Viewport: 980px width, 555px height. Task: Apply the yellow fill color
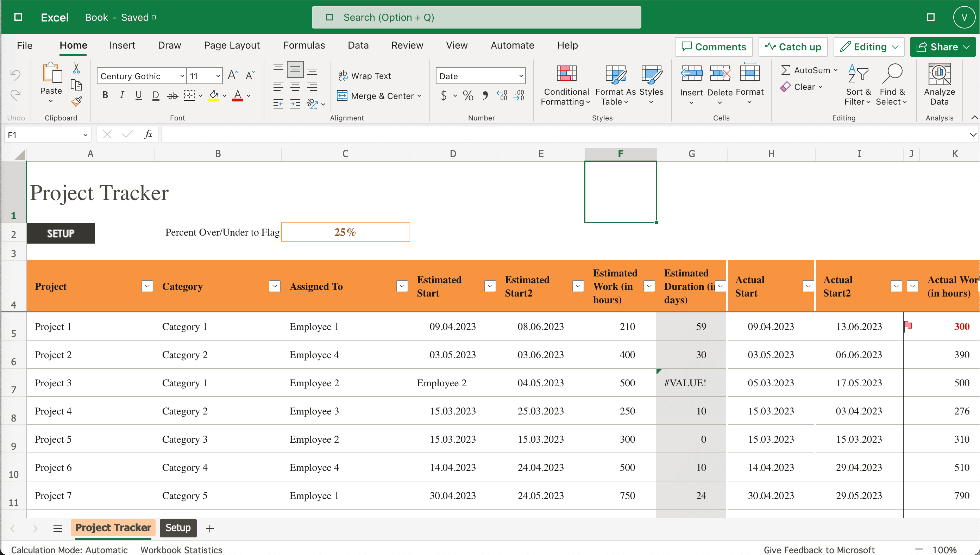[214, 95]
